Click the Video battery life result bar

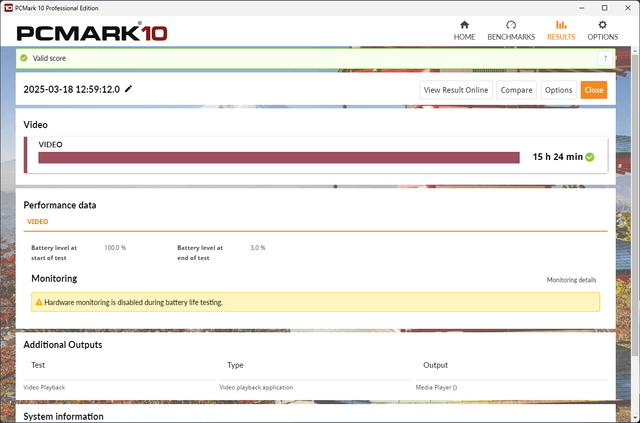[x=279, y=158]
